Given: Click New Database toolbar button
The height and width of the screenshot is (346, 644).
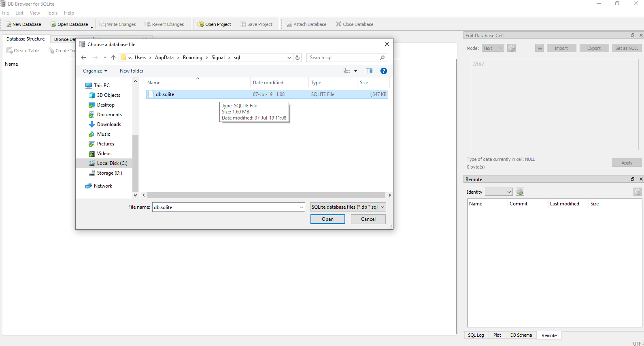Looking at the screenshot, I should [x=23, y=24].
